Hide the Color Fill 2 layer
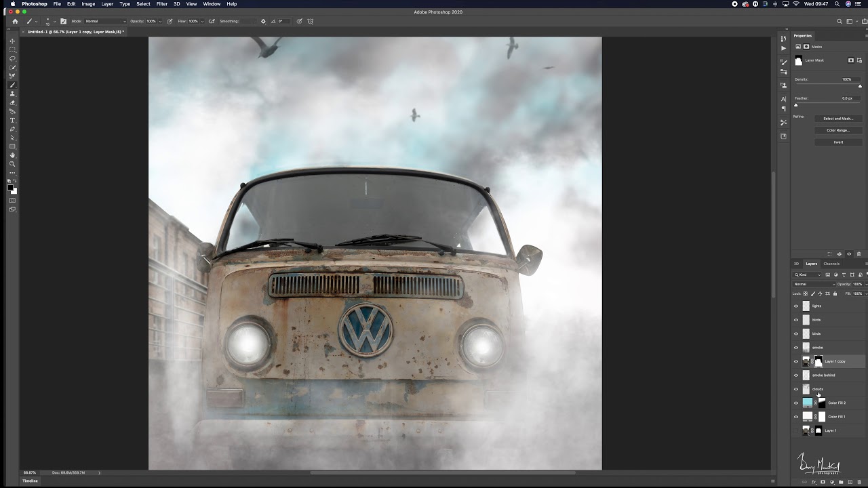 pos(796,403)
